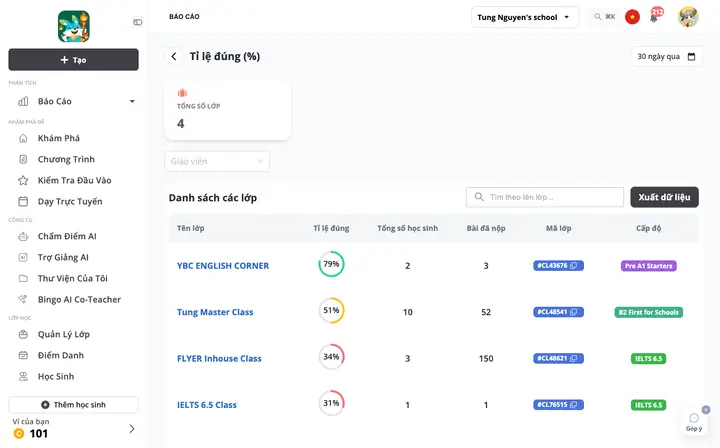The height and width of the screenshot is (448, 720).
Task: Open the FLYER Inhouse Class link
Action: (219, 358)
